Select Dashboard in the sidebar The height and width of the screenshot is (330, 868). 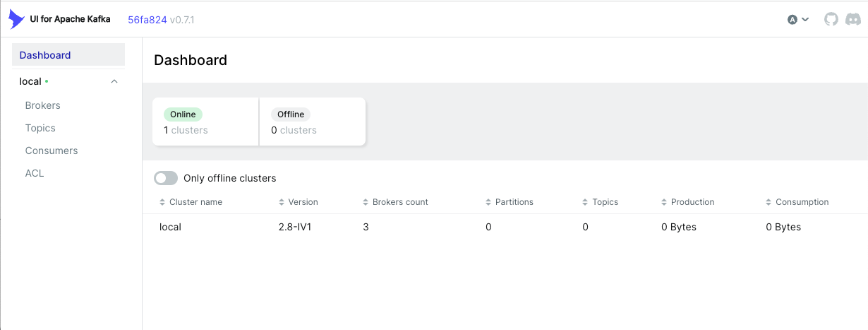[68, 55]
